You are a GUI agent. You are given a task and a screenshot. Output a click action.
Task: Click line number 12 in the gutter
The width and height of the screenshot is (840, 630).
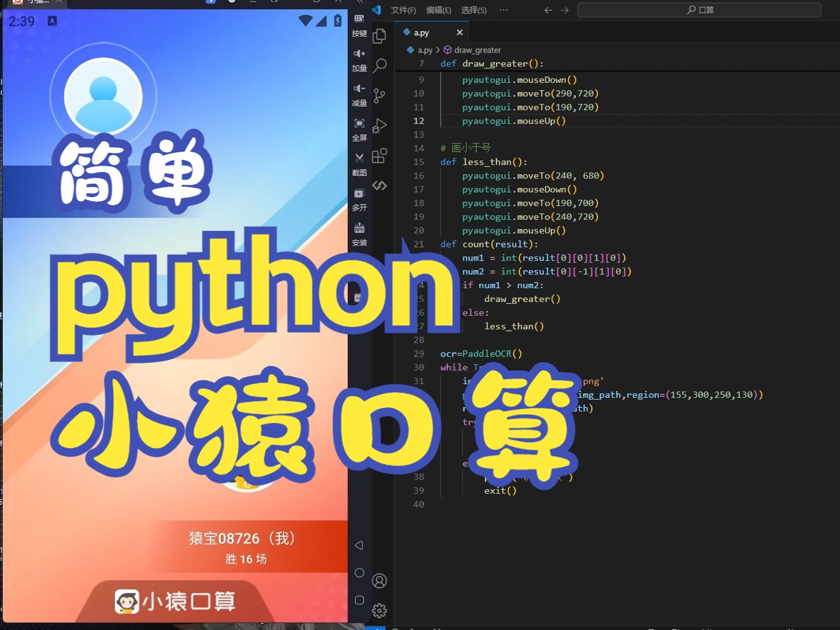419,121
